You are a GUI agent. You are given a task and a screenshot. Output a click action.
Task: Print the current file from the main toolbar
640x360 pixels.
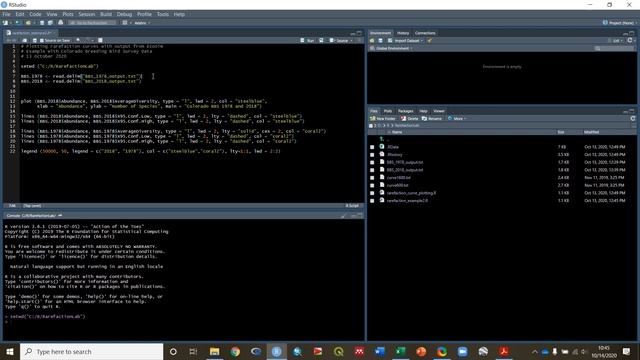(x=60, y=23)
